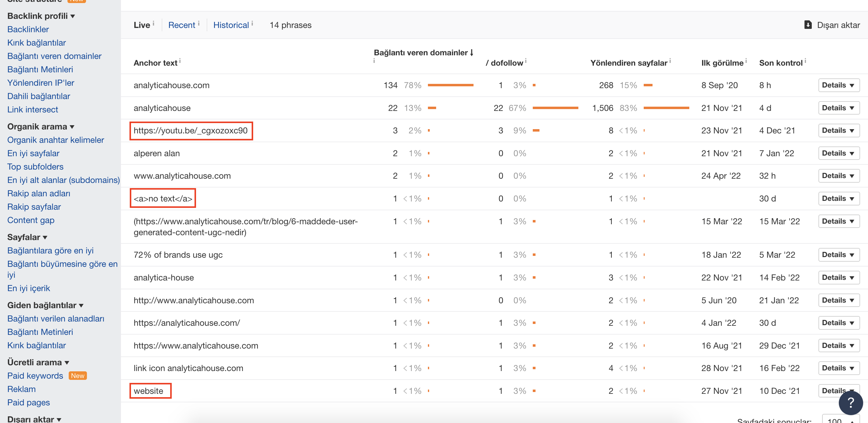Sort by Bağlantı veren domainler column
This screenshot has height=423, width=868.
pyautogui.click(x=424, y=53)
